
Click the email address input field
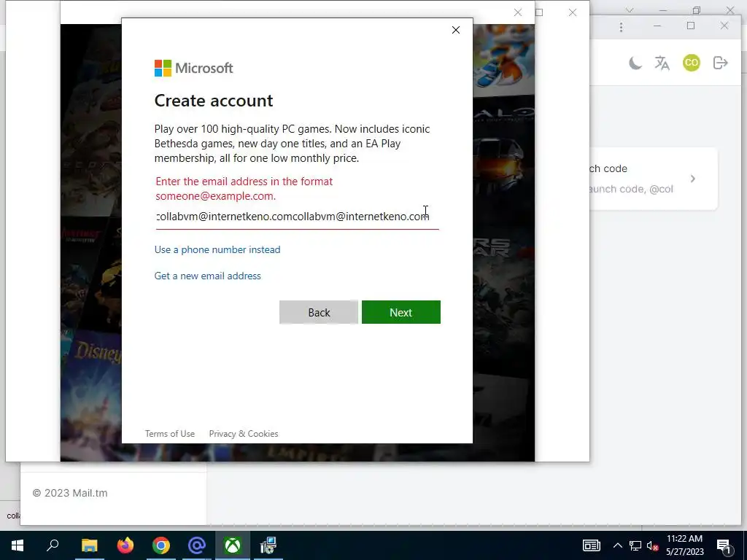tap(298, 217)
